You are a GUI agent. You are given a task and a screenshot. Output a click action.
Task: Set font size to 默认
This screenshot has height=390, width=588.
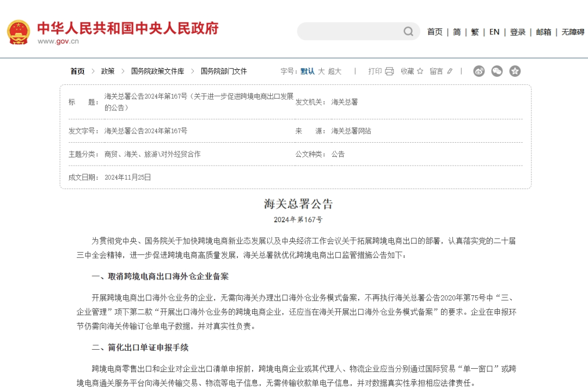click(x=308, y=71)
